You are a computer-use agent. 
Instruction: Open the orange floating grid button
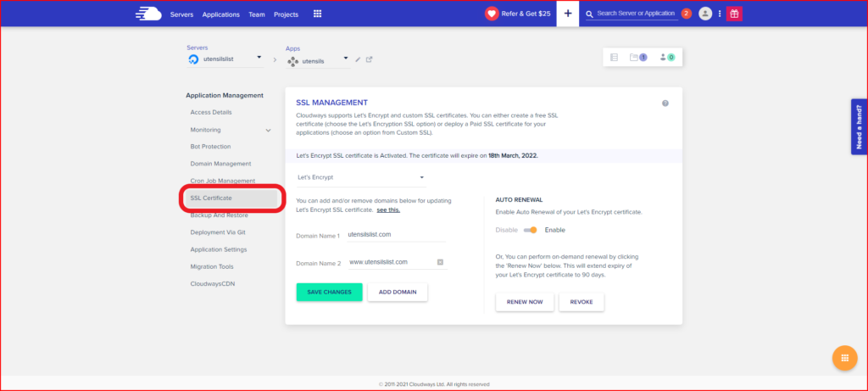coord(845,358)
